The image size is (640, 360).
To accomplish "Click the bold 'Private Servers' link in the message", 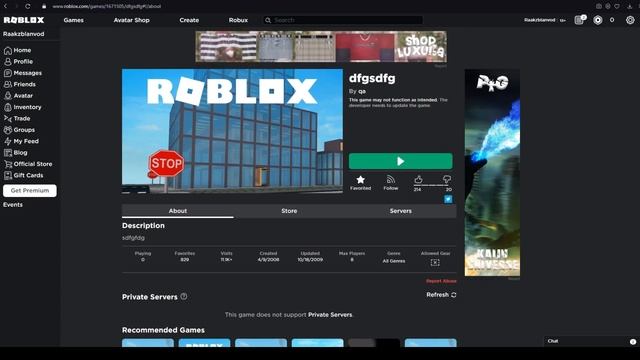I will pyautogui.click(x=330, y=315).
